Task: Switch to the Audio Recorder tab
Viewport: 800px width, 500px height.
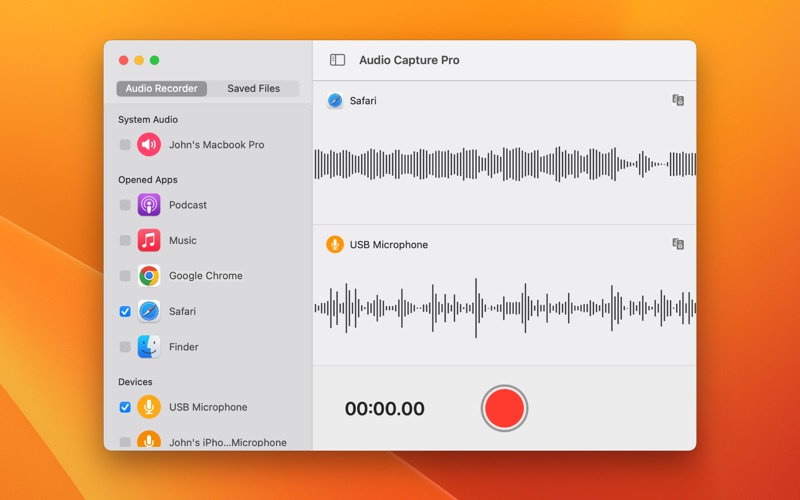Action: point(162,88)
